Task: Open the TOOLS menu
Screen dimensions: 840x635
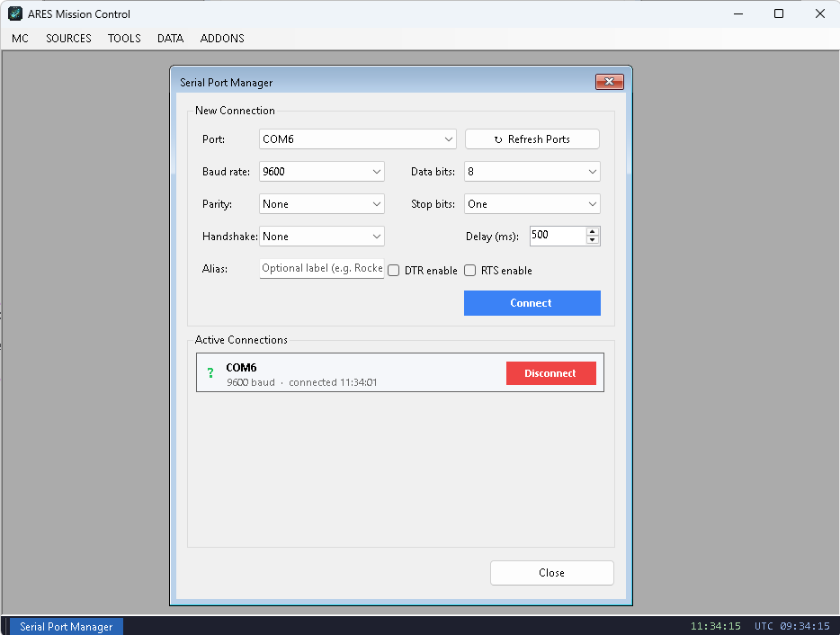Action: [x=124, y=39]
